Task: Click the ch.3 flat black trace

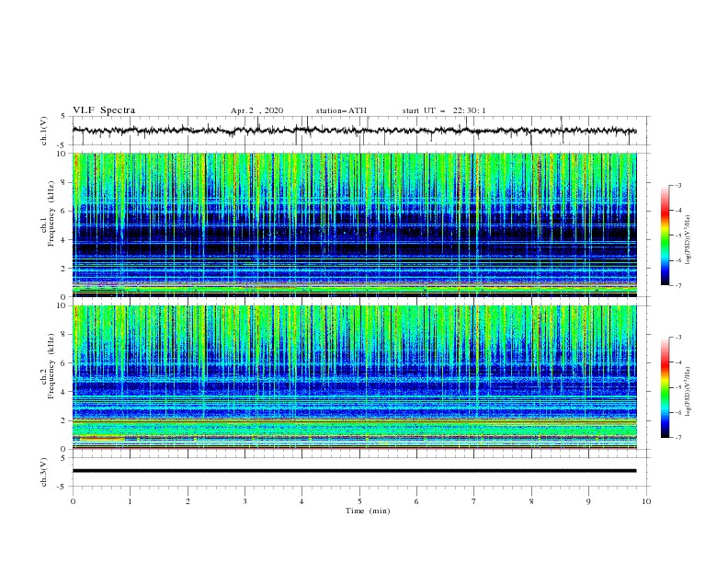Action: coord(354,471)
